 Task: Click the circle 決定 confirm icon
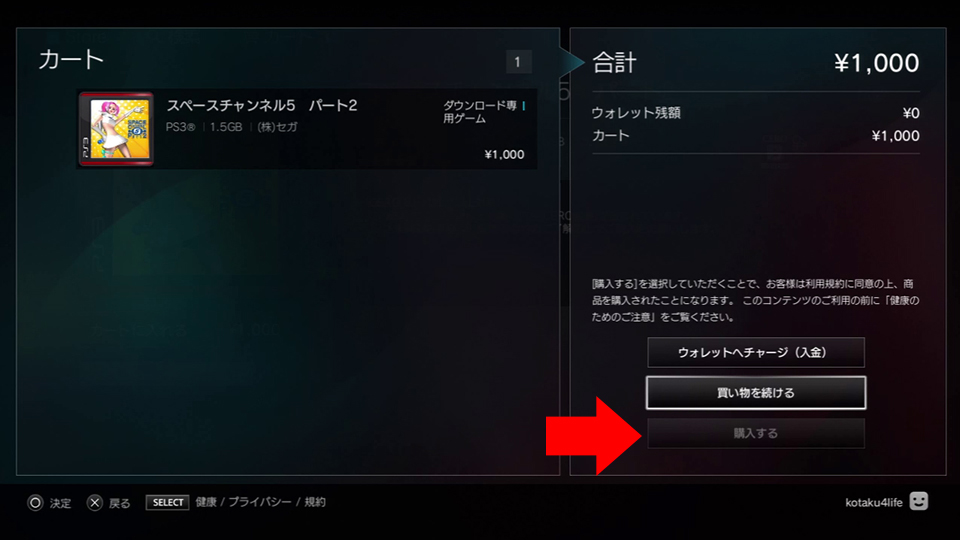click(36, 503)
